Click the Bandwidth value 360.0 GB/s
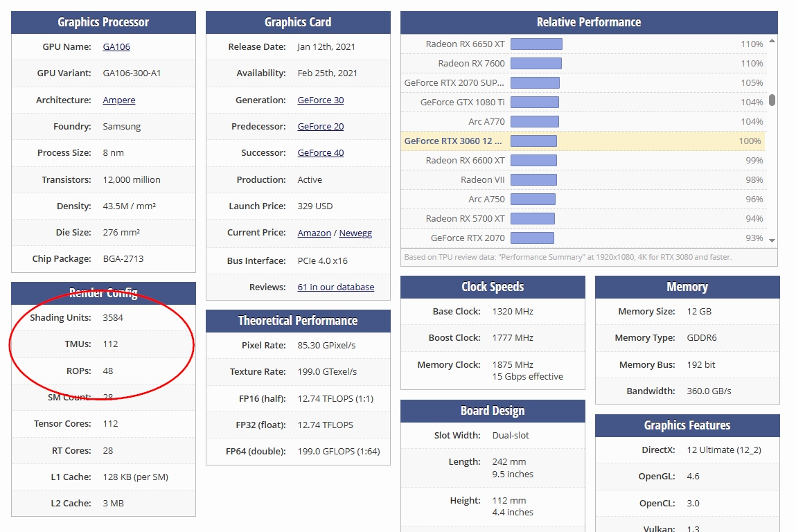Screen dimensions: 796x532 709,391
